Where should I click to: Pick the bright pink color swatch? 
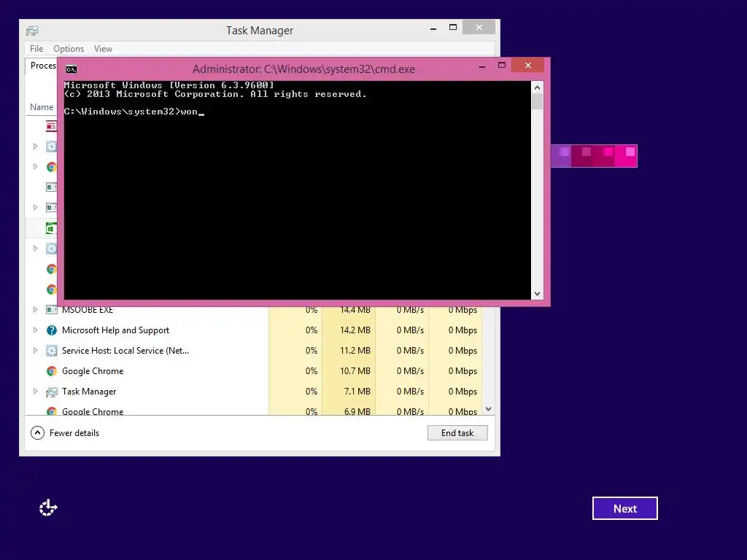pos(626,156)
